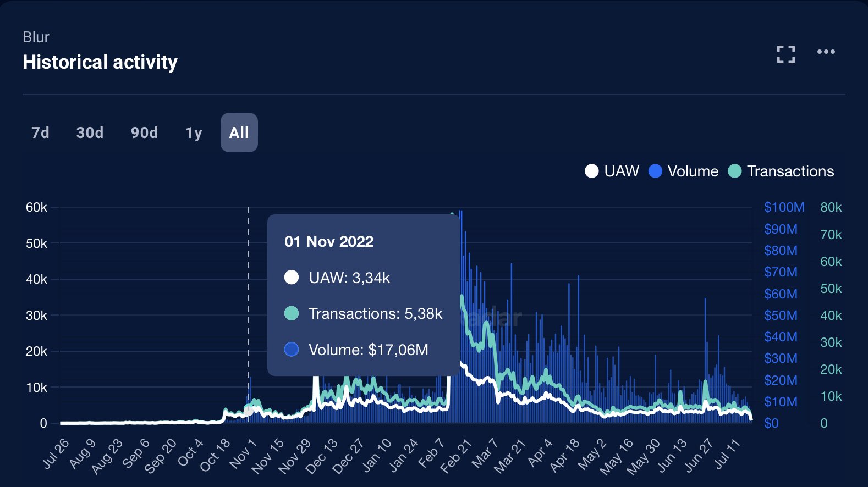
Task: Select the All time range
Action: click(x=239, y=132)
